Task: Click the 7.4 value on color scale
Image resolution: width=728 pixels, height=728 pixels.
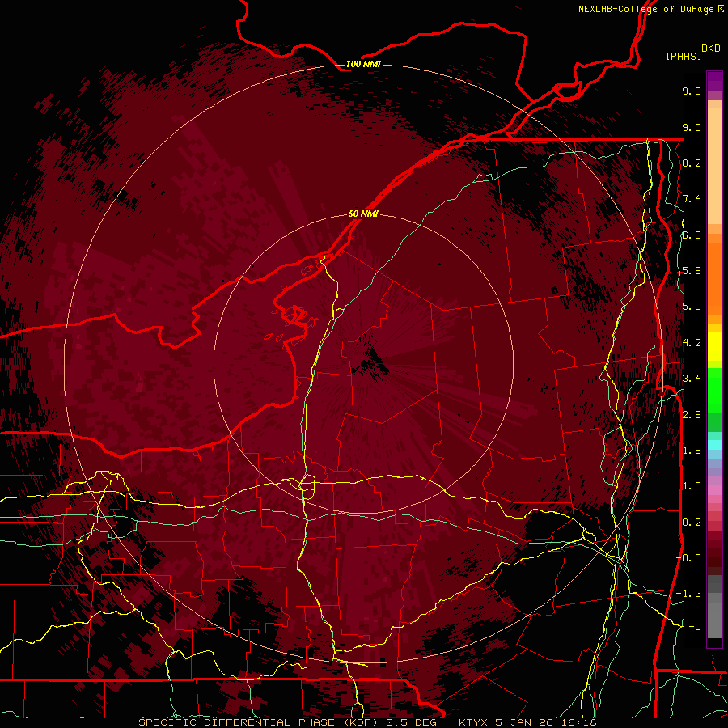Action: tap(692, 199)
